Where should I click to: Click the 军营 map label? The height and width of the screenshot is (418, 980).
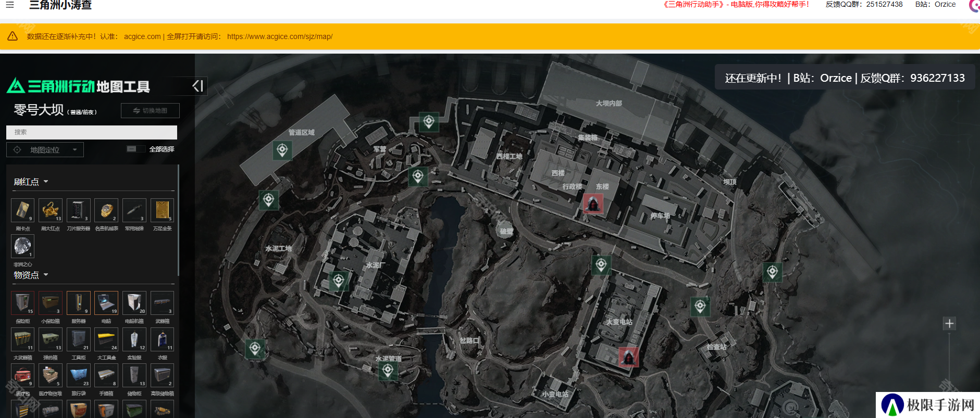(x=380, y=149)
